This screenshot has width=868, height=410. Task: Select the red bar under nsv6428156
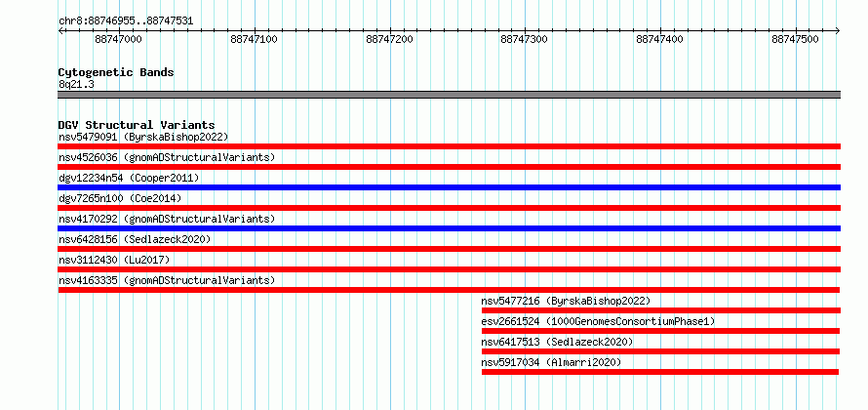pos(449,249)
